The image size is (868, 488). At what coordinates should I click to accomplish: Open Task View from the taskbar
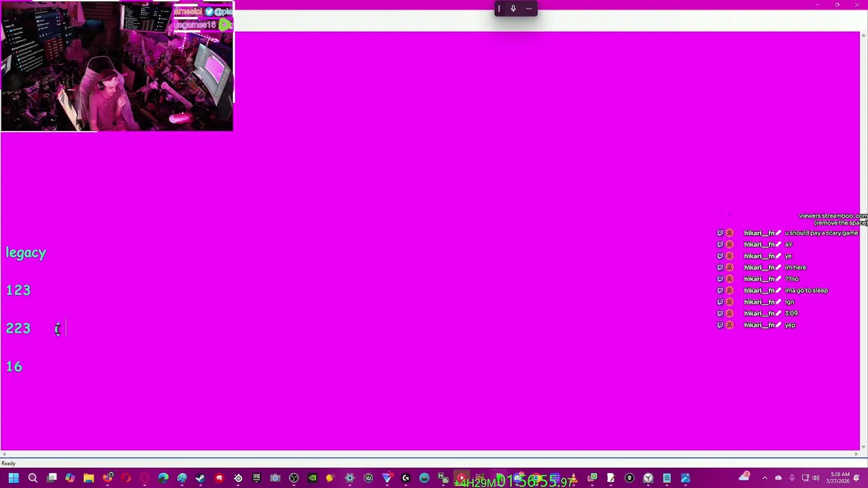click(52, 479)
